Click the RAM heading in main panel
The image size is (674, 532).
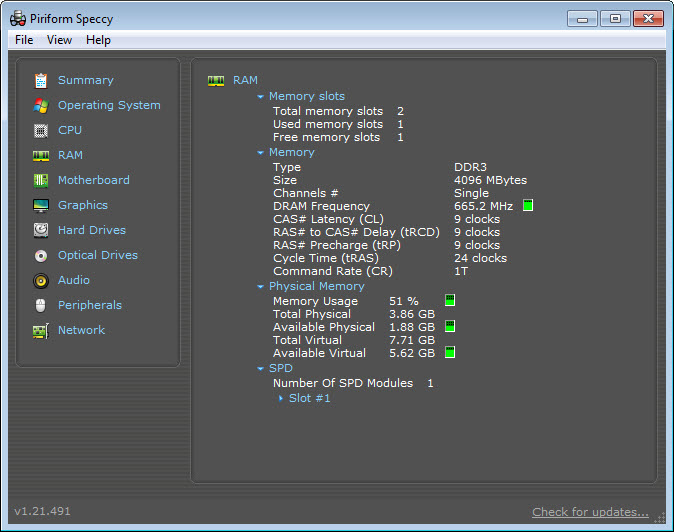pyautogui.click(x=245, y=80)
